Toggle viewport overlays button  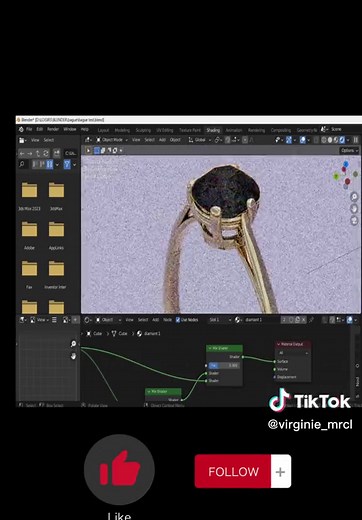pyautogui.click(x=303, y=140)
